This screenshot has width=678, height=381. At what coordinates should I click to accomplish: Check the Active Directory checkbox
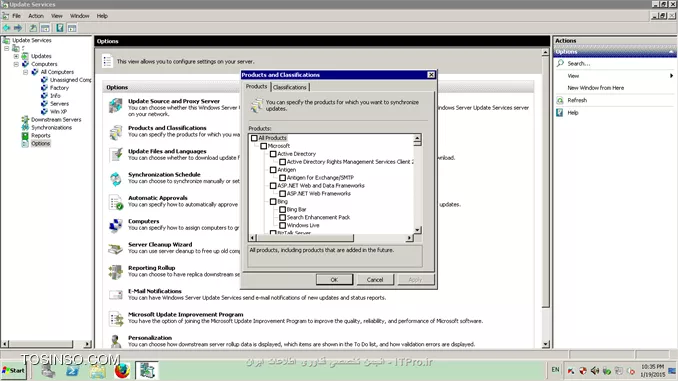273,154
